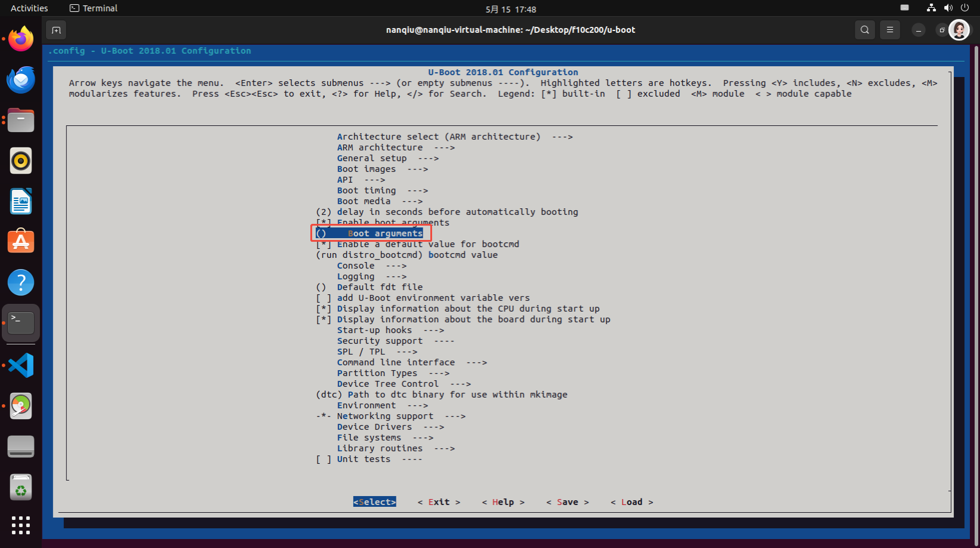
Task: Expand Architecture select submenu
Action: (x=455, y=137)
